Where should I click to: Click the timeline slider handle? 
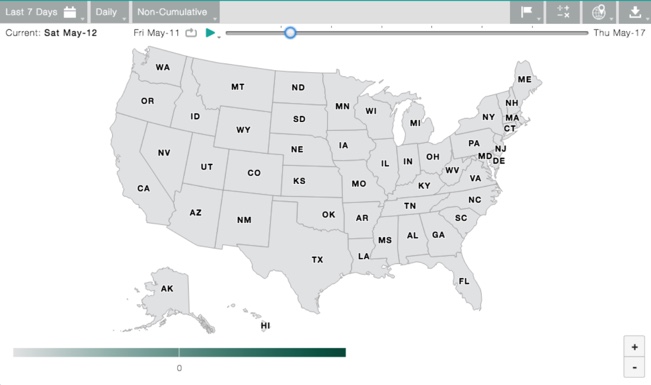pos(290,32)
